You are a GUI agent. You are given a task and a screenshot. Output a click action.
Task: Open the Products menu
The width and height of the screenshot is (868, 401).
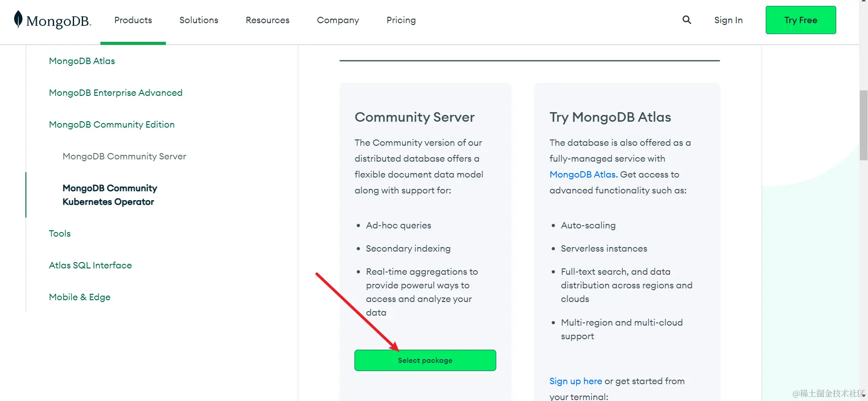[133, 20]
